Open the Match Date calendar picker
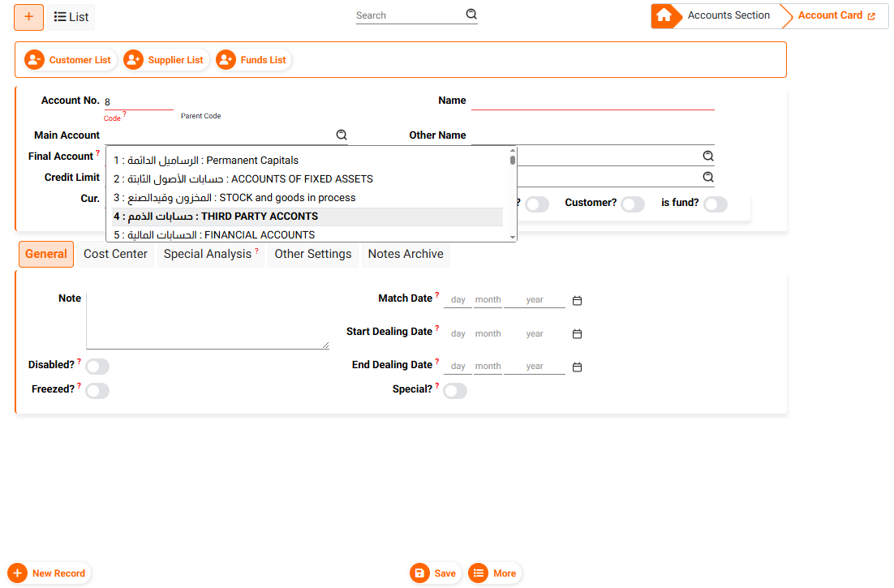894x588 pixels. click(x=578, y=301)
